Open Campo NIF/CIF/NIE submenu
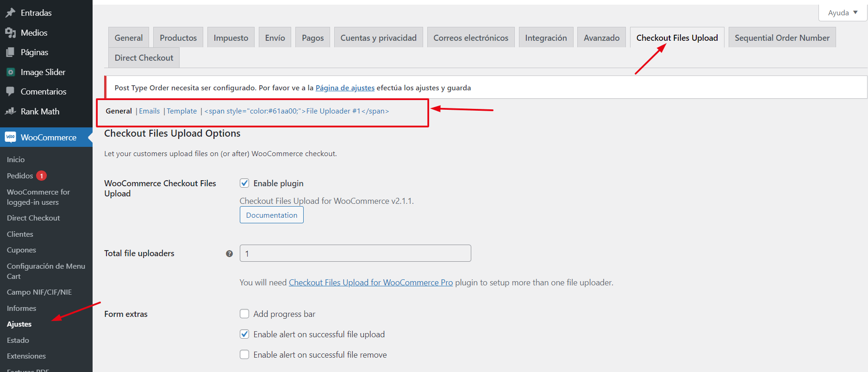This screenshot has height=372, width=868. pos(39,292)
